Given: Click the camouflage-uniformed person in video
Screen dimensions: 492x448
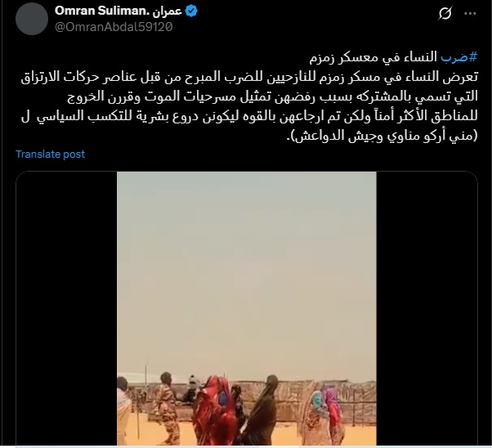Looking at the screenshot, I should [168, 408].
